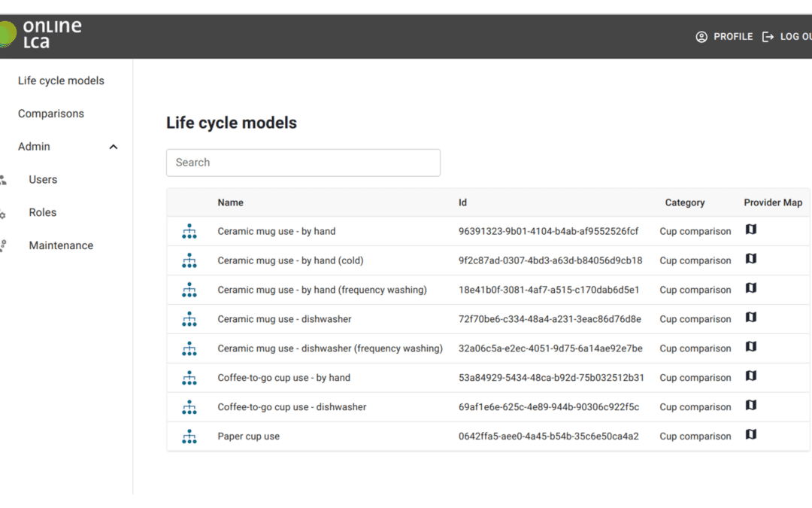
Task: Open provider map for Ceramic mug by hand (cold)
Action: pyautogui.click(x=751, y=259)
